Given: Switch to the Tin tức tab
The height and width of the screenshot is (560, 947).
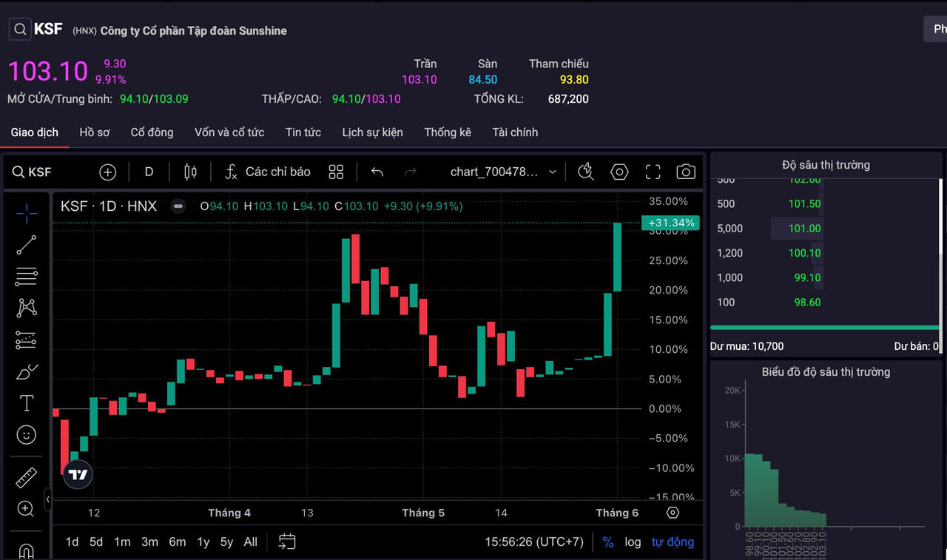Looking at the screenshot, I should (x=303, y=132).
